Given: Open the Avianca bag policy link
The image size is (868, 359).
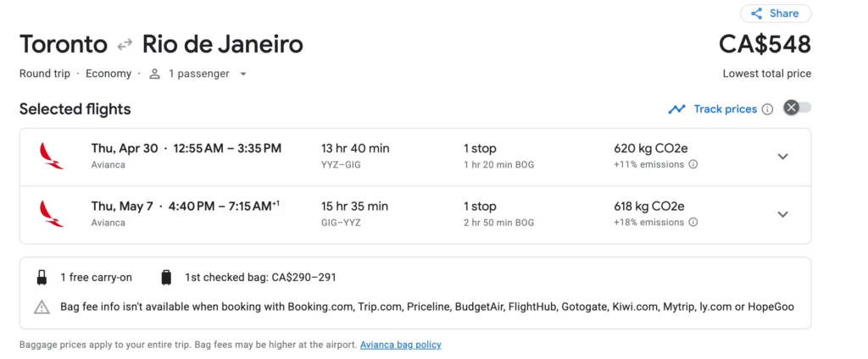Looking at the screenshot, I should pyautogui.click(x=400, y=345).
